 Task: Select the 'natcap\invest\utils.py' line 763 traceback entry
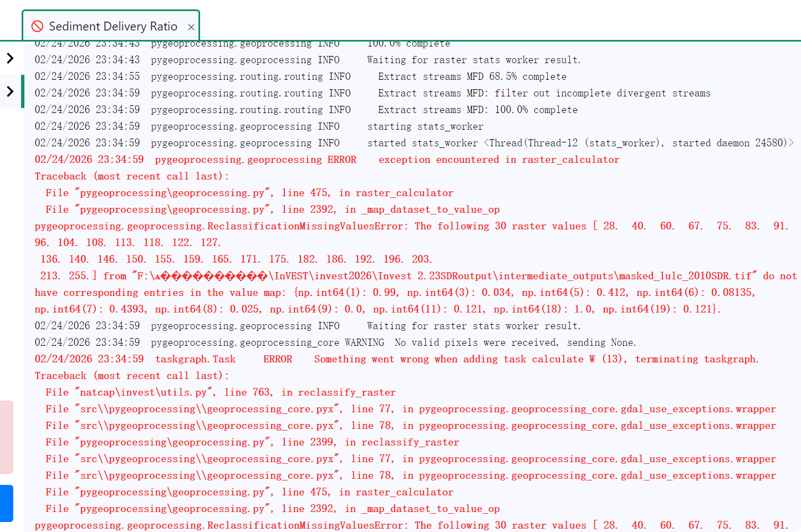[221, 392]
